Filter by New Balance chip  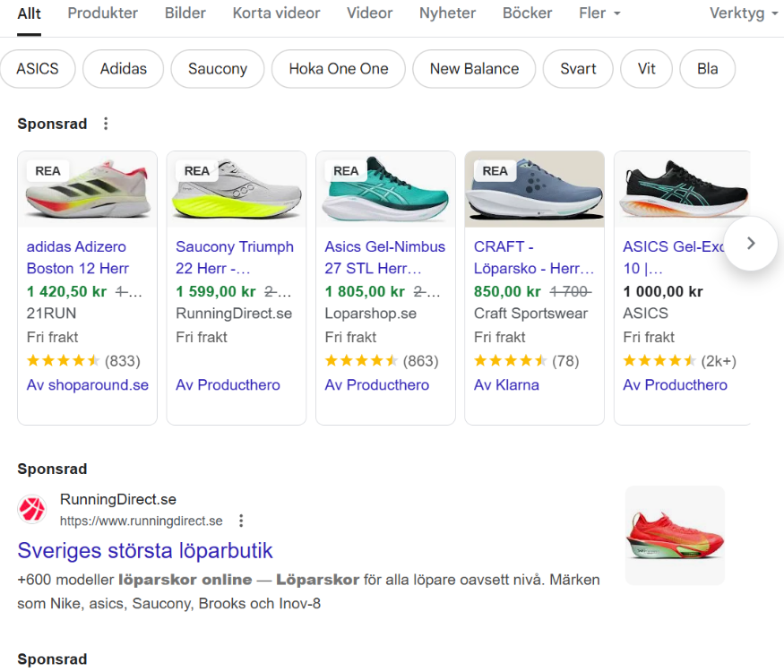(x=474, y=68)
